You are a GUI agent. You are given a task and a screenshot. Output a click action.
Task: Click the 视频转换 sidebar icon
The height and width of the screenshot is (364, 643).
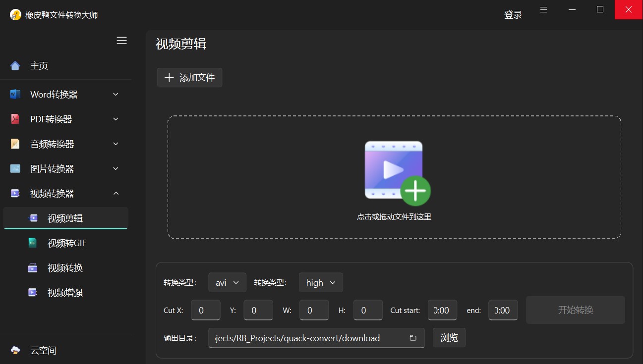point(33,267)
